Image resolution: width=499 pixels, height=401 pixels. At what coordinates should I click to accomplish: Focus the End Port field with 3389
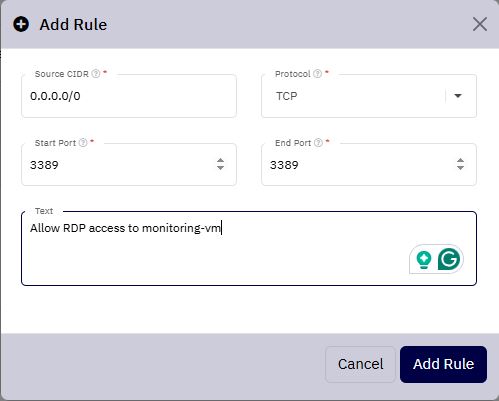pos(360,165)
